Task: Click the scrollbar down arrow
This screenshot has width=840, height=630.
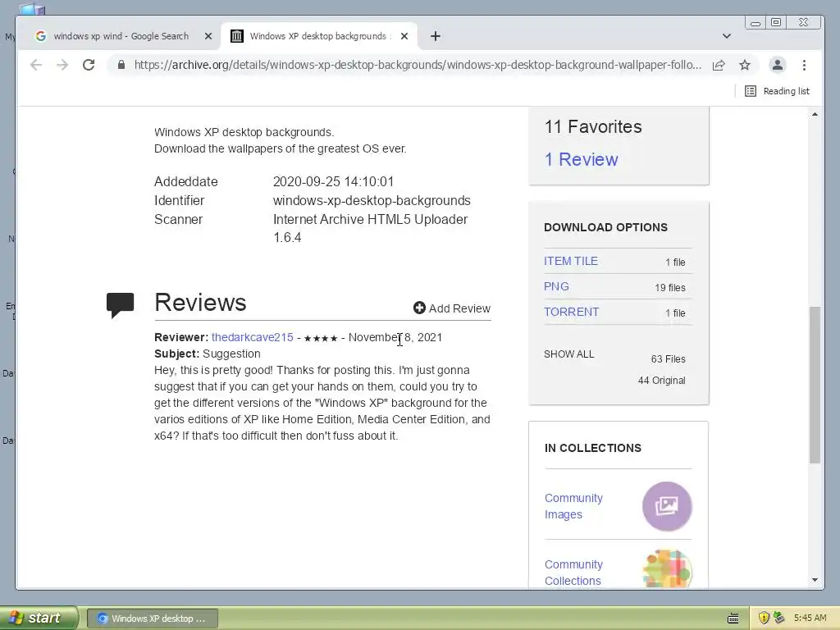Action: tap(815, 580)
